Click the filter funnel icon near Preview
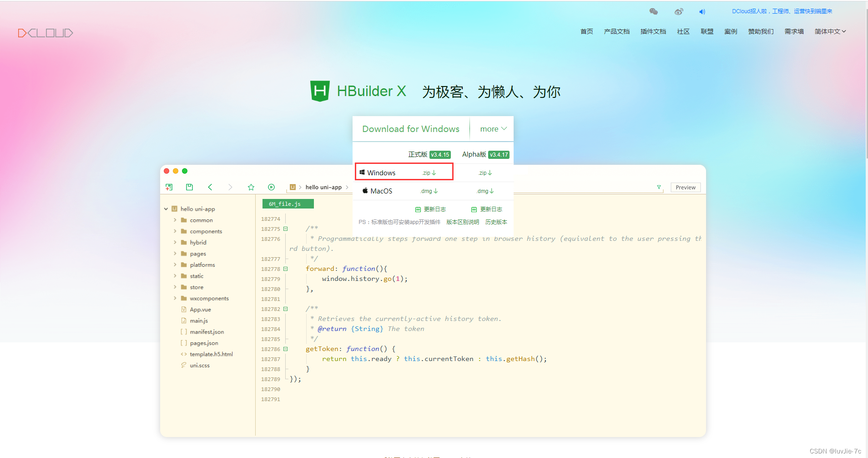Image resolution: width=868 pixels, height=458 pixels. [659, 187]
